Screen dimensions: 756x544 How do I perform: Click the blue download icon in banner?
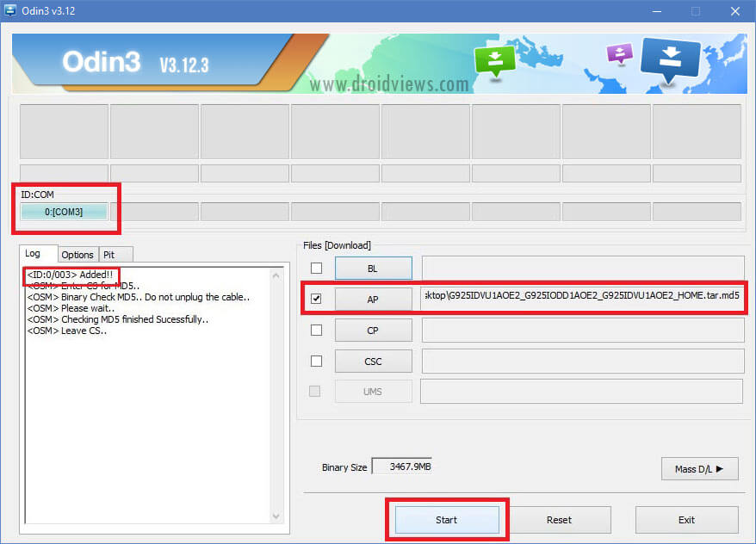[670, 59]
